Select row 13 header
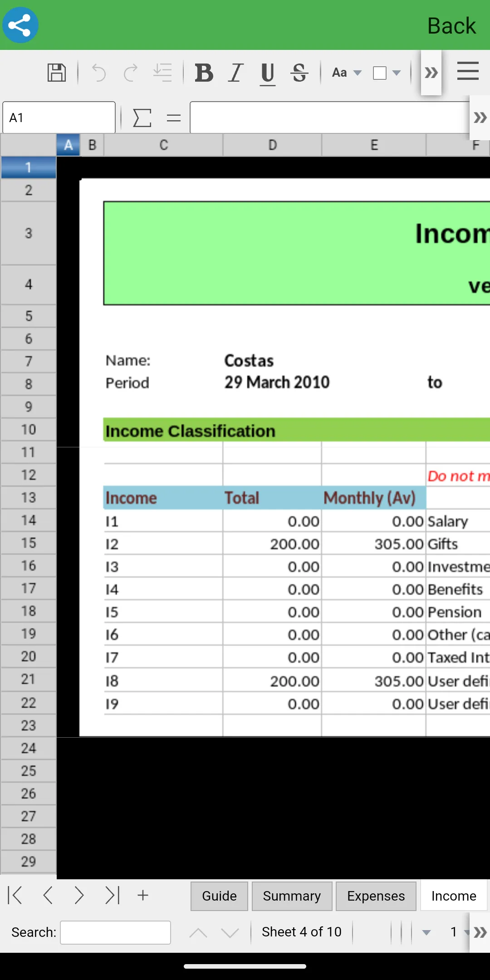This screenshot has height=980, width=490. pyautogui.click(x=28, y=498)
